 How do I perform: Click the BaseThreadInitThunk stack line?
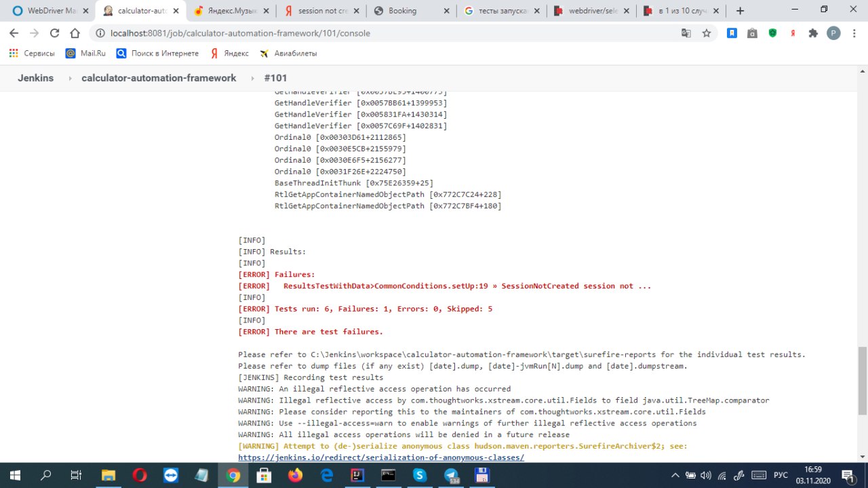point(354,183)
